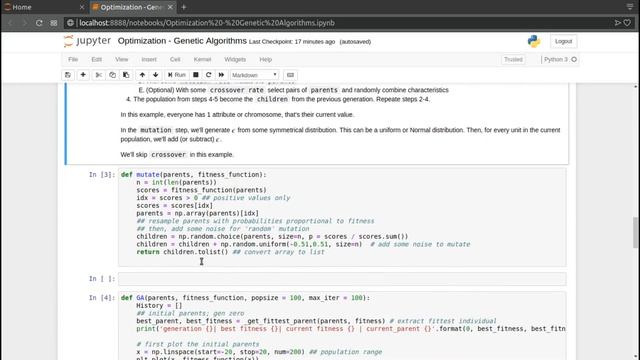This screenshot has height=360, width=640.
Task: Click the send page arrow icon
Action: pyautogui.click(x=618, y=23)
